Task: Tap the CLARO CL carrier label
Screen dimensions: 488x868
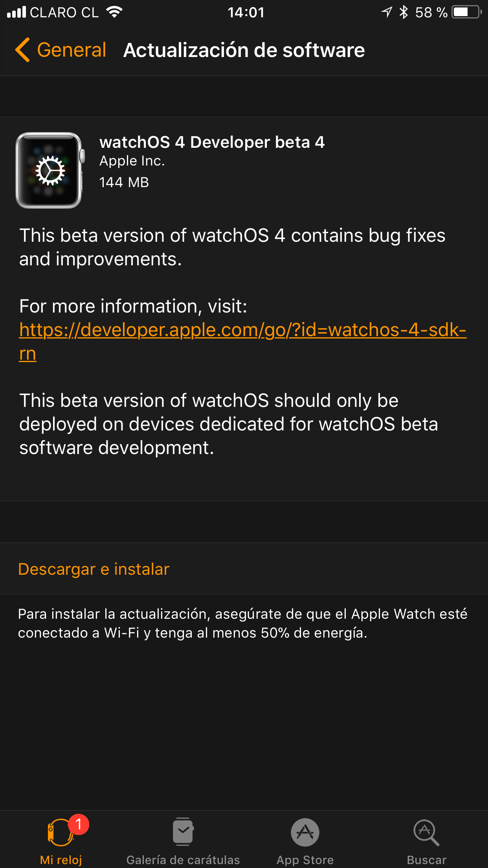Action: (x=64, y=12)
